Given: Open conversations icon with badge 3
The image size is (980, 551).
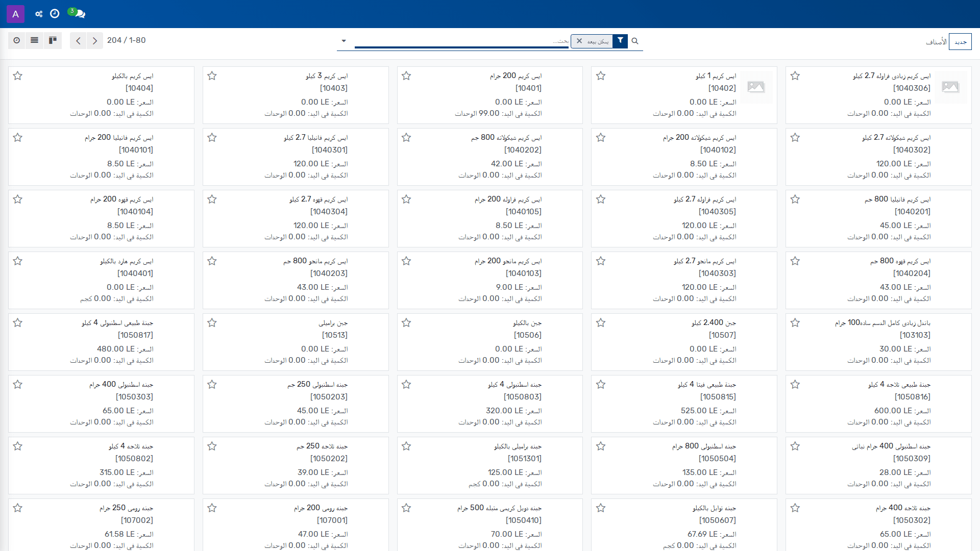Looking at the screenshot, I should pyautogui.click(x=77, y=13).
